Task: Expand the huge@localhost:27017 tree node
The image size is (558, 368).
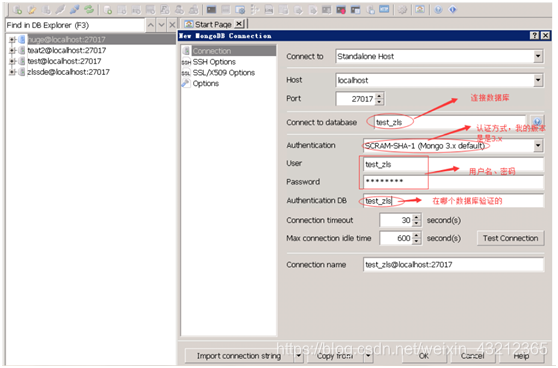Action: point(12,40)
